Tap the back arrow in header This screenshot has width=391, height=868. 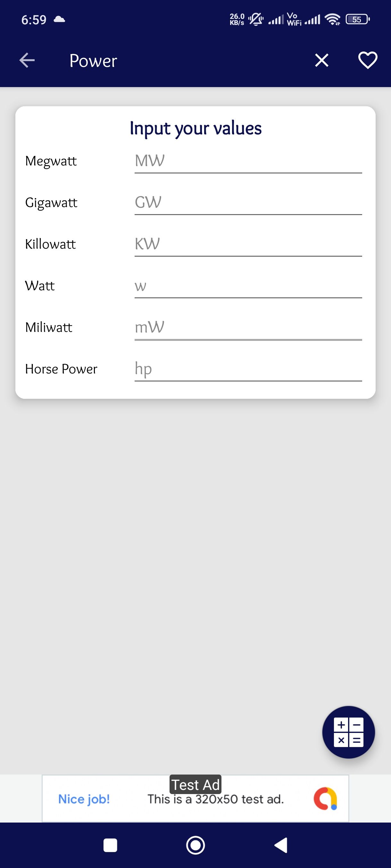(27, 61)
